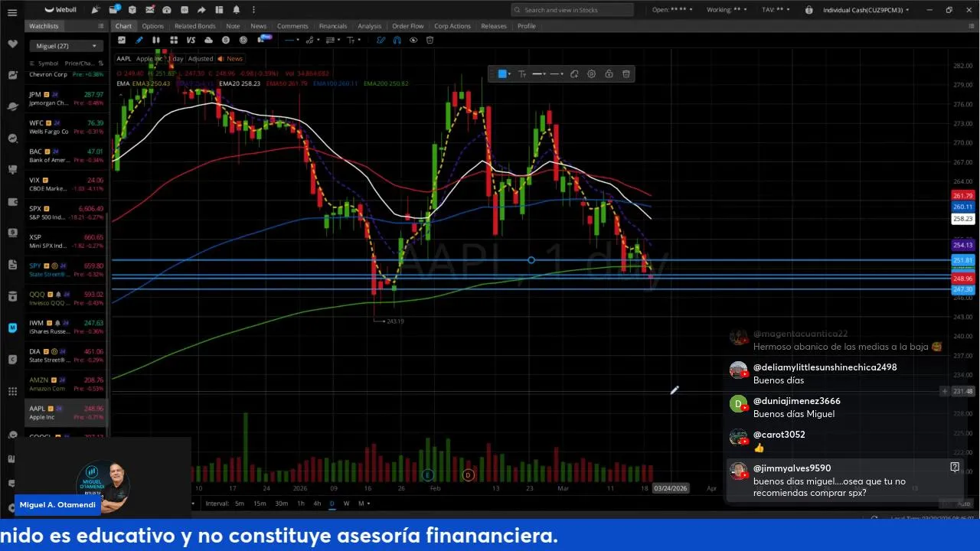Open the blue color swatch in floating toolbar

point(502,74)
